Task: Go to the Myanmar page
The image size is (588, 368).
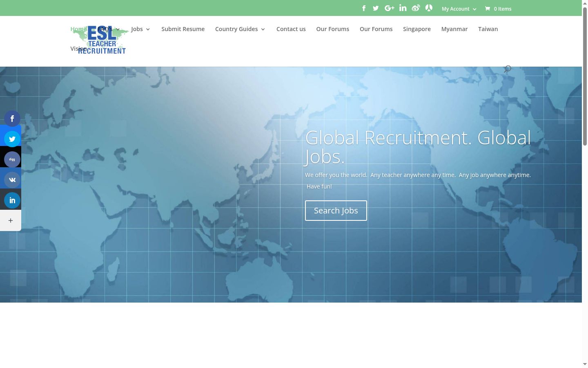Action: 454,29
